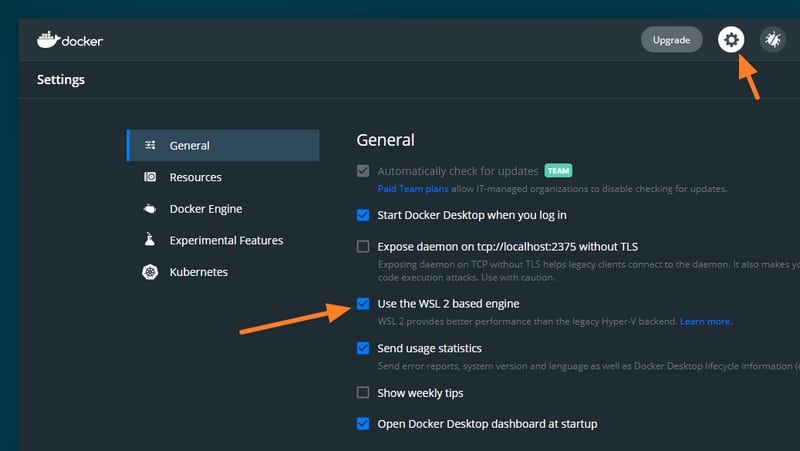
Task: Click the Docker whale logo
Action: point(70,40)
